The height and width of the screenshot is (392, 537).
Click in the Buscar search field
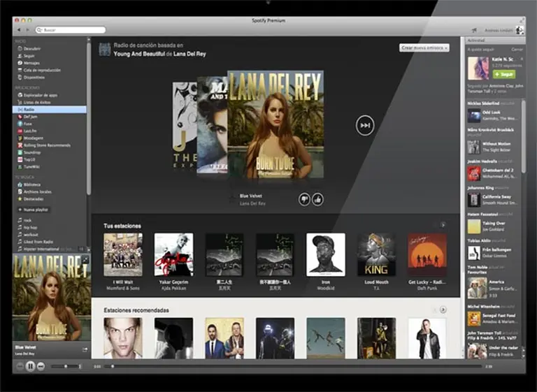(x=71, y=30)
